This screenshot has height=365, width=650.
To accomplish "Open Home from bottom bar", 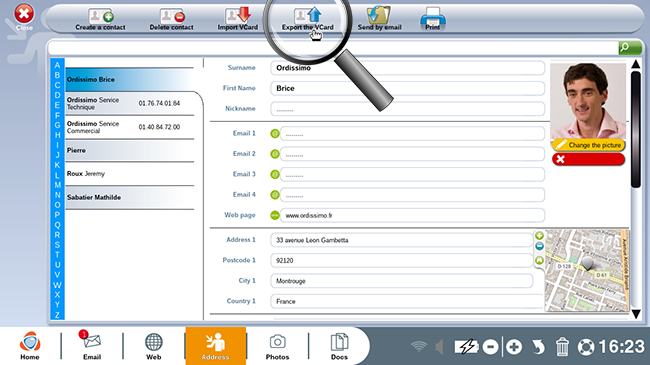I will tap(30, 346).
